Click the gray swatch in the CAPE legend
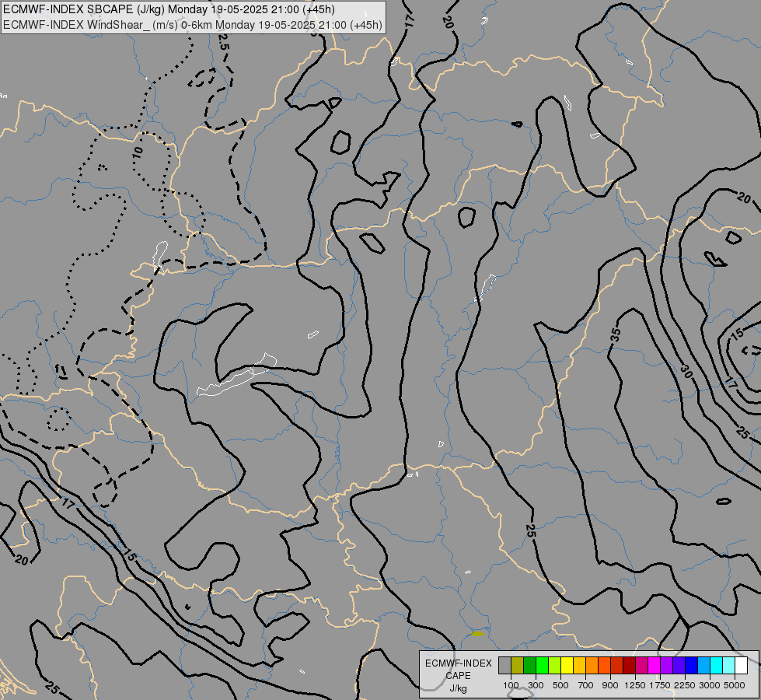Image resolution: width=761 pixels, height=700 pixels. click(x=504, y=666)
